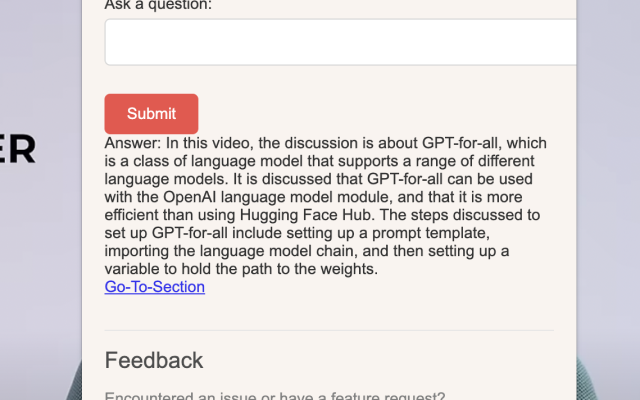Image resolution: width=640 pixels, height=400 pixels.
Task: Click the "Ask a question:" label
Action: [158, 5]
